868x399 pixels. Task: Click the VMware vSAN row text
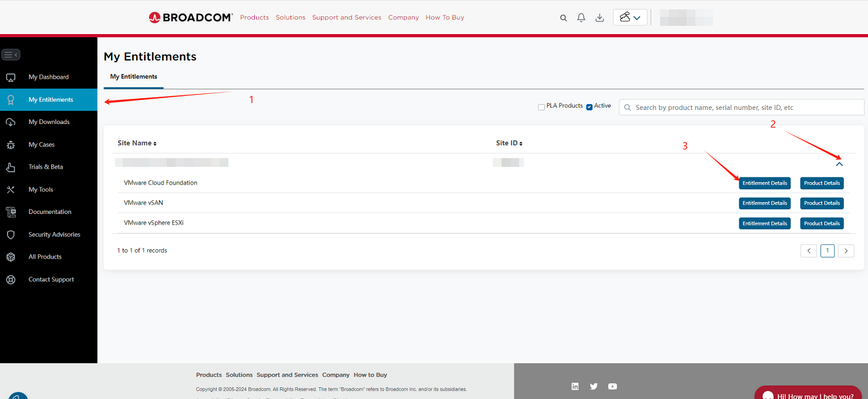tap(143, 203)
